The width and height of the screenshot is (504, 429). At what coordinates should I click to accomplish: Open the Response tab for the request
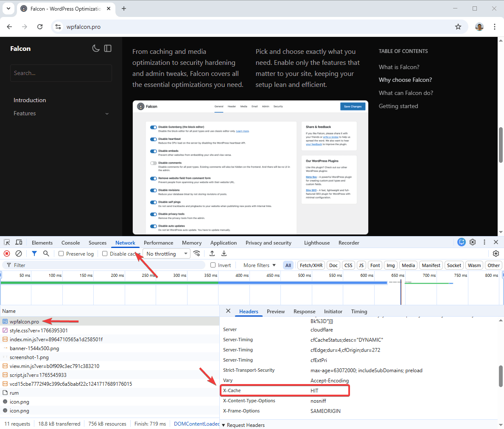pyautogui.click(x=304, y=311)
